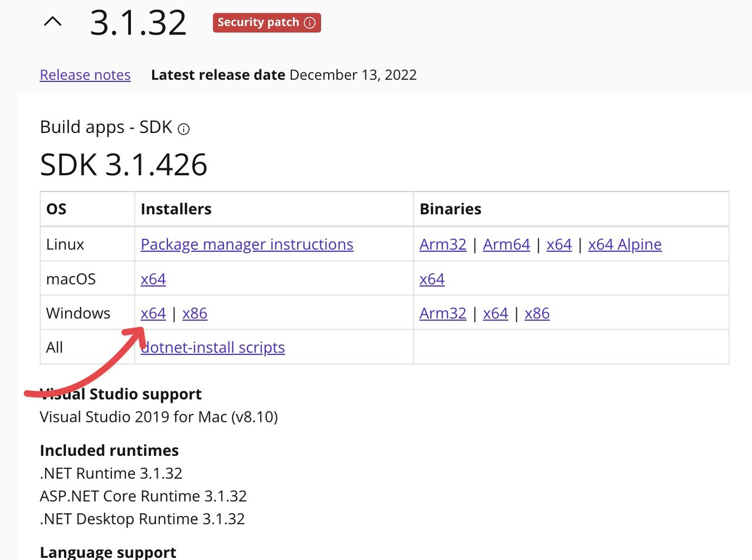
Task: Open the dotnet-install scripts link
Action: point(213,347)
